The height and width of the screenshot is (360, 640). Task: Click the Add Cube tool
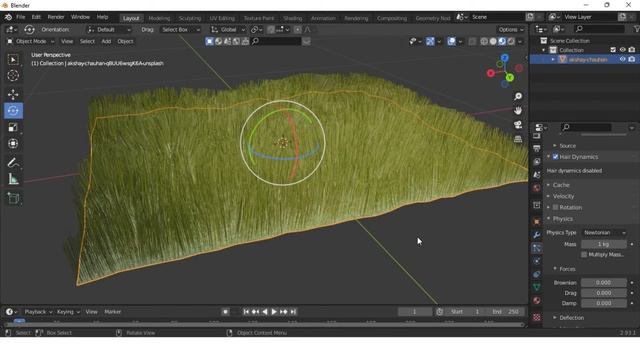click(x=13, y=198)
